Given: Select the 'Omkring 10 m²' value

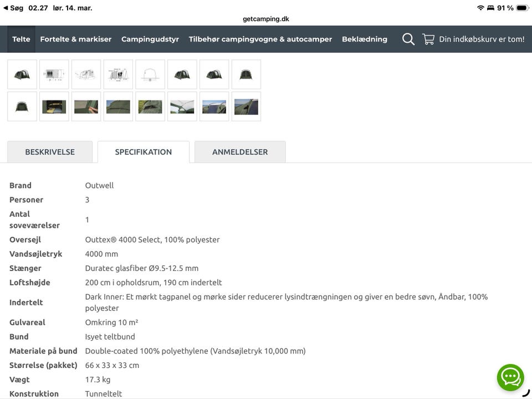Looking at the screenshot, I should pos(111,323).
